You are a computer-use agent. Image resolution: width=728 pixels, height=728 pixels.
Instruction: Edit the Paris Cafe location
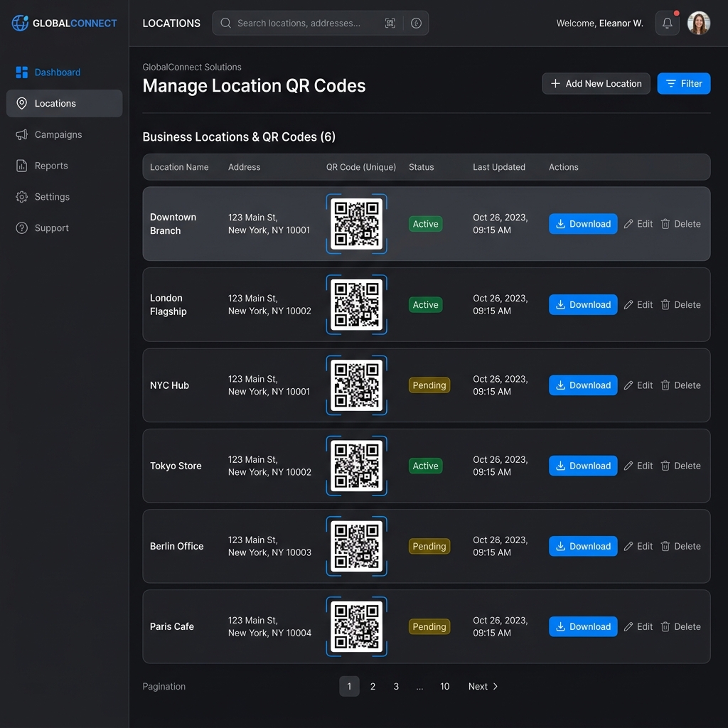[638, 627]
